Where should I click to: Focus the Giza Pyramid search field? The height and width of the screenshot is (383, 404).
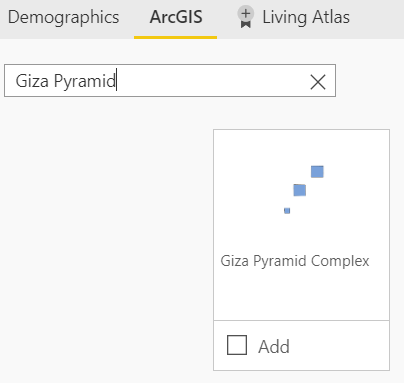point(170,81)
